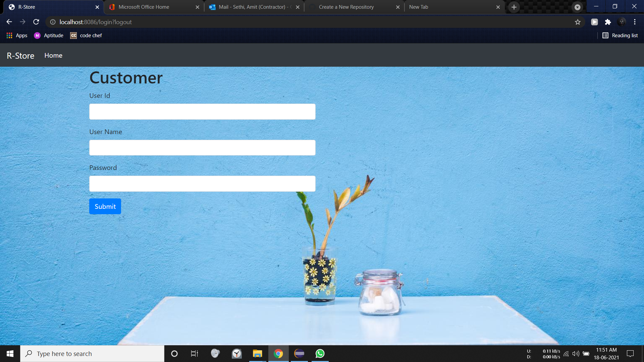Screen dimensions: 644x362
Task: Focus the Password input field
Action: tap(202, 184)
